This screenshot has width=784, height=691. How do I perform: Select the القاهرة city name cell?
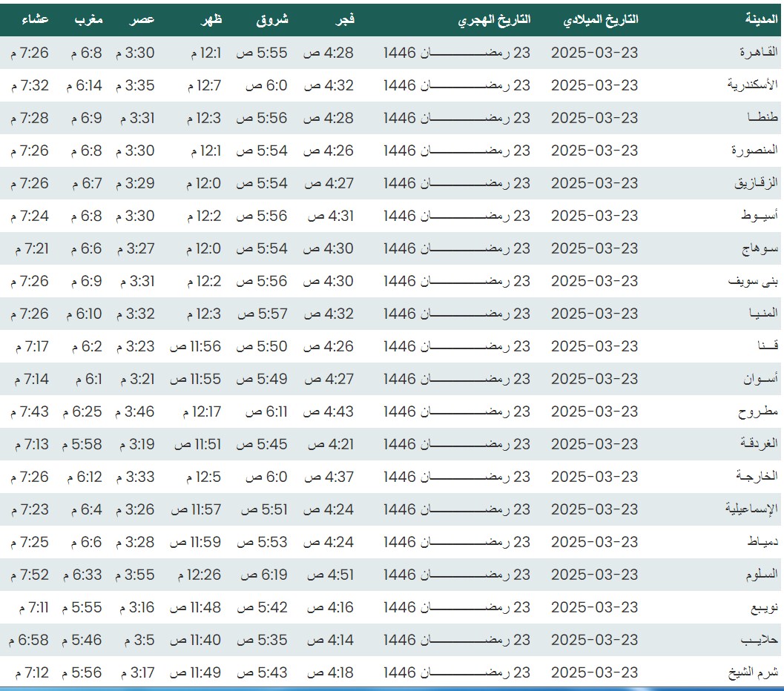coord(757,53)
